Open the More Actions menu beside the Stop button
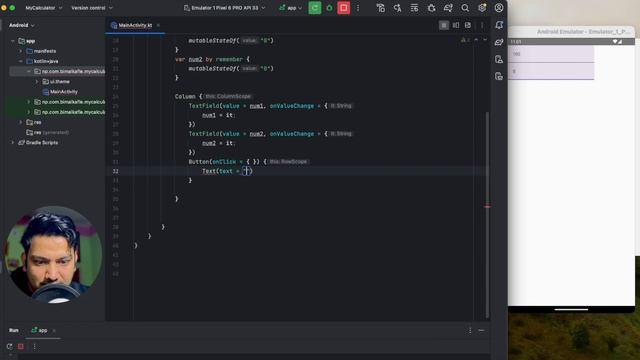This screenshot has width=640, height=360. tap(358, 8)
